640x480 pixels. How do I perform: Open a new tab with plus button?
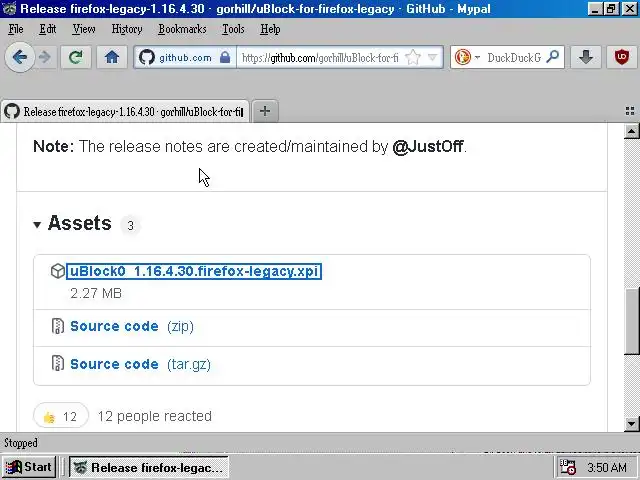point(265,111)
